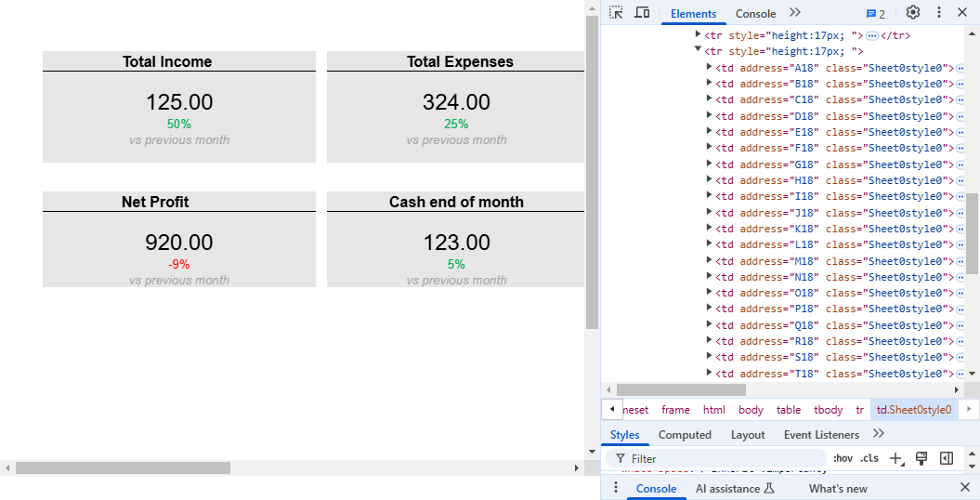This screenshot has width=980, height=500.
Task: Switch to the Computed styles tab
Action: click(x=685, y=434)
